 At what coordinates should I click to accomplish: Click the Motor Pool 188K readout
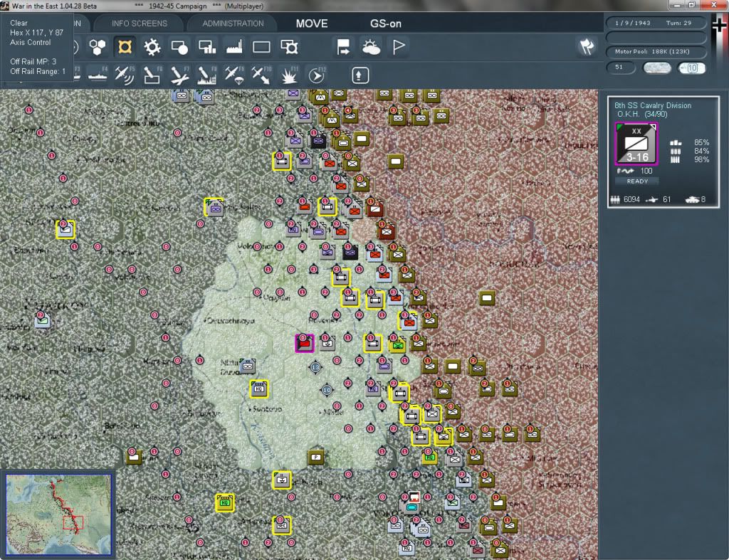pos(655,51)
